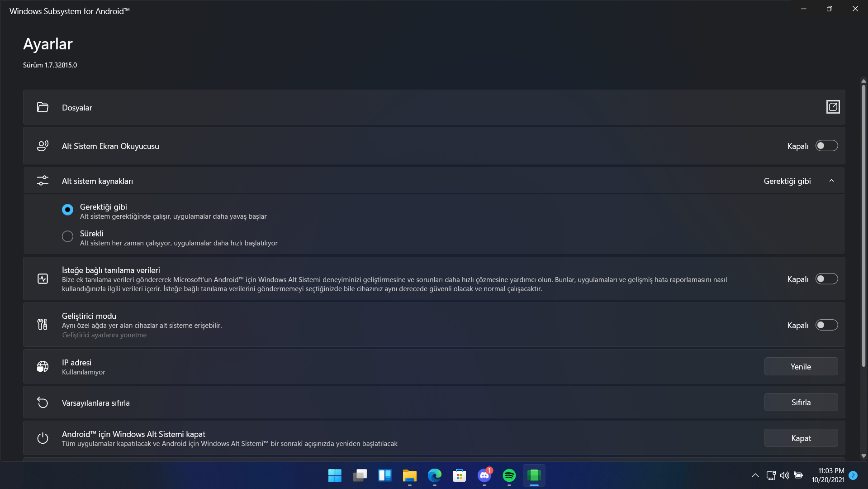Enable İsteğe bağlı tanılama verileri switch

tap(826, 279)
